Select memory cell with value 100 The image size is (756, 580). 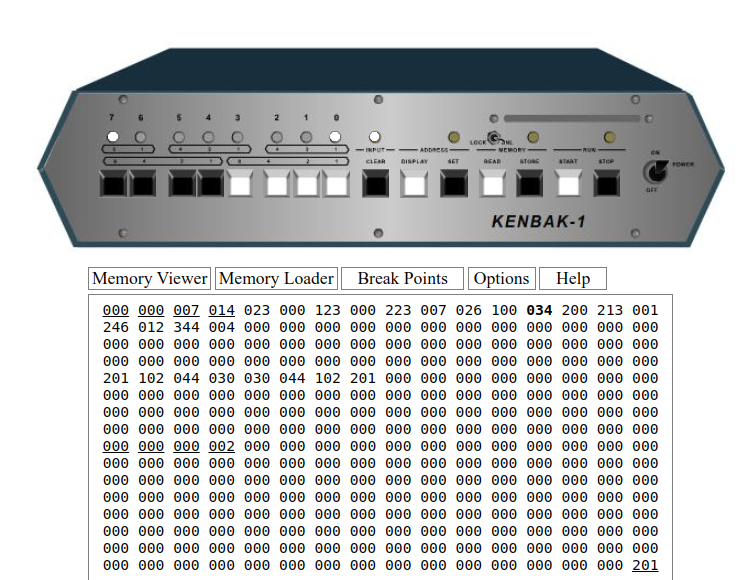pos(504,310)
